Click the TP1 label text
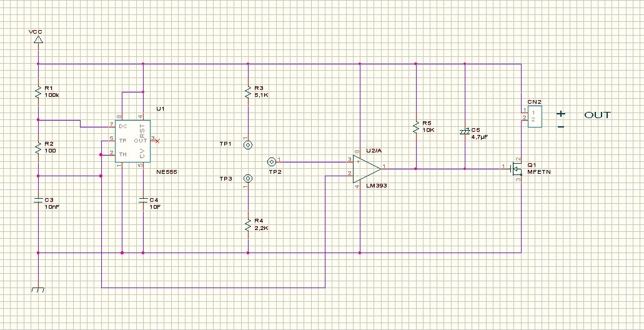This screenshot has height=330, width=644. 225,144
